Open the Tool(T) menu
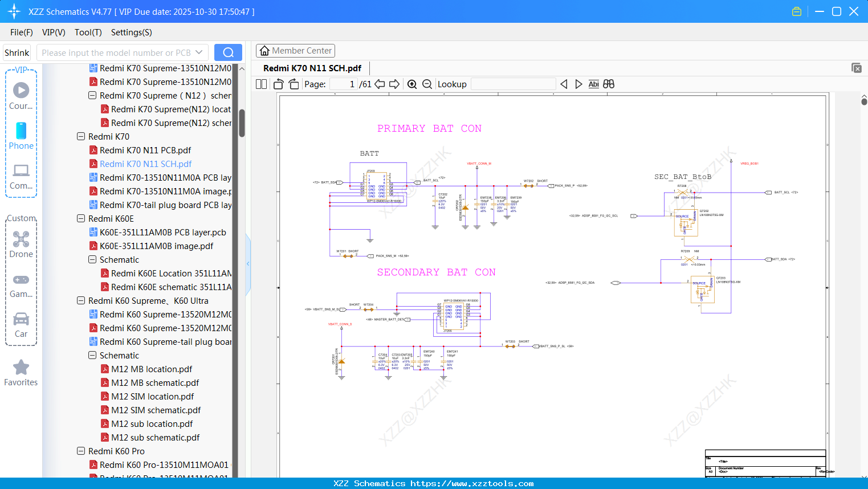This screenshot has height=489, width=868. tap(88, 32)
